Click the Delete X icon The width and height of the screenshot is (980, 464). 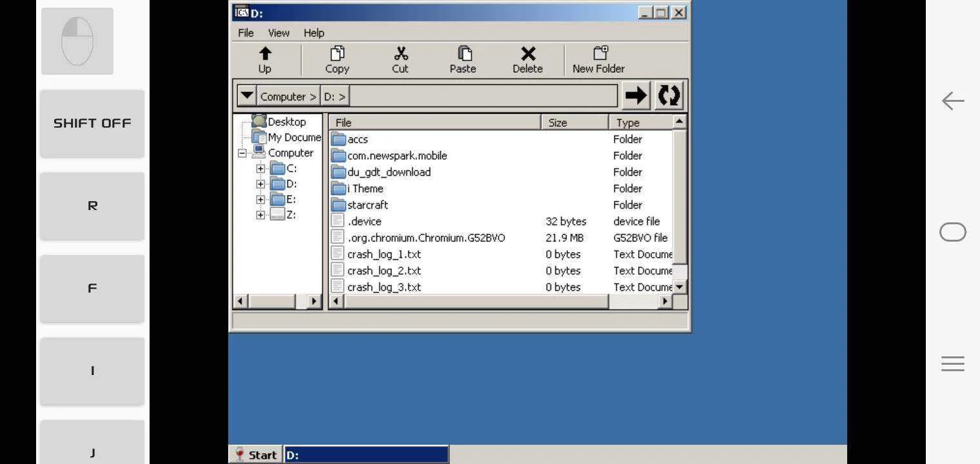pyautogui.click(x=528, y=53)
